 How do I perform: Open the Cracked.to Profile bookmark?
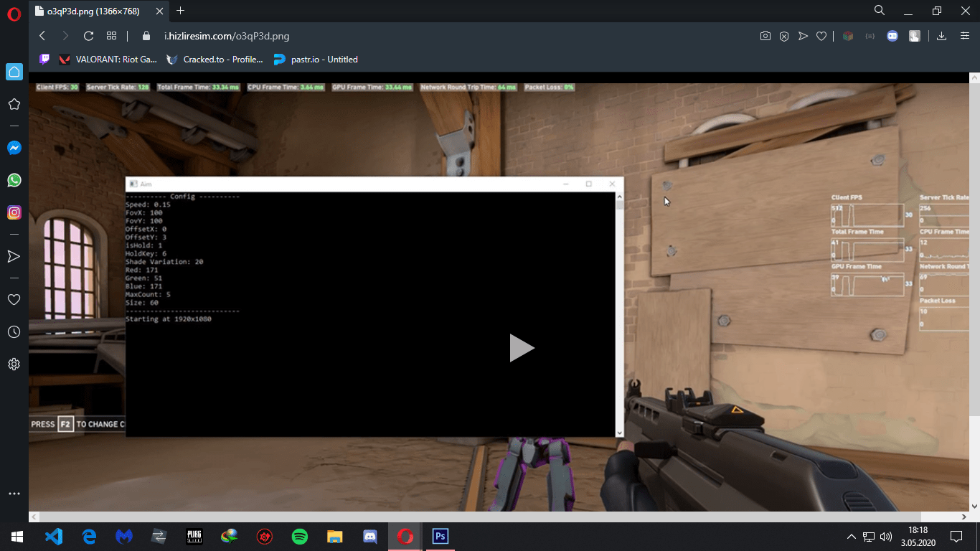point(215,60)
